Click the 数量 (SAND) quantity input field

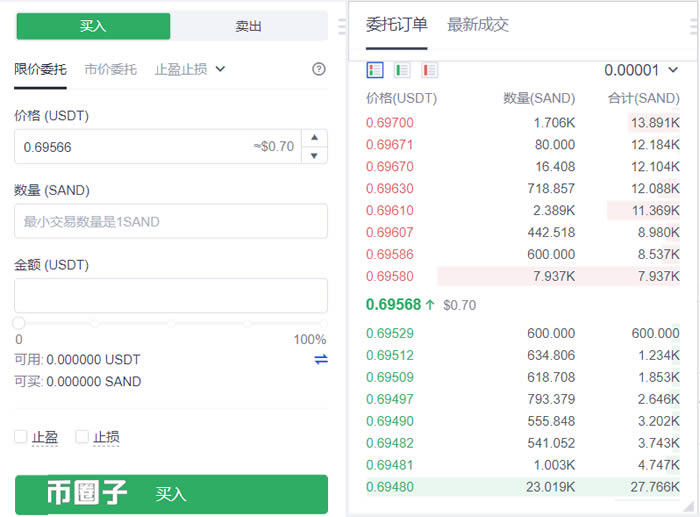click(171, 221)
